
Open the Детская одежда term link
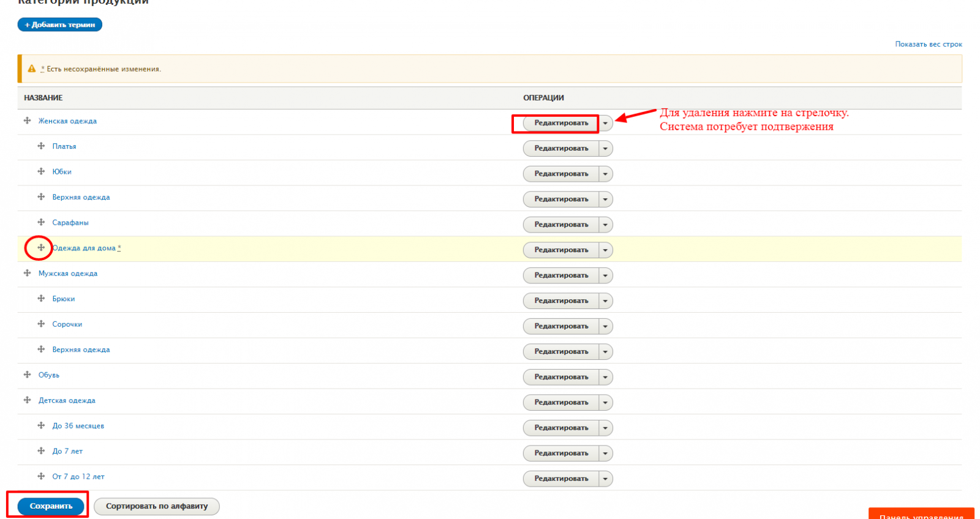[x=67, y=400]
